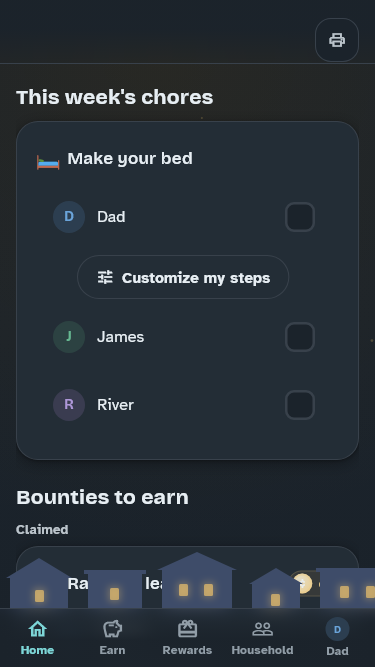Switch to the Rewards tab label
This screenshot has height=667, width=375.
[x=187, y=650]
